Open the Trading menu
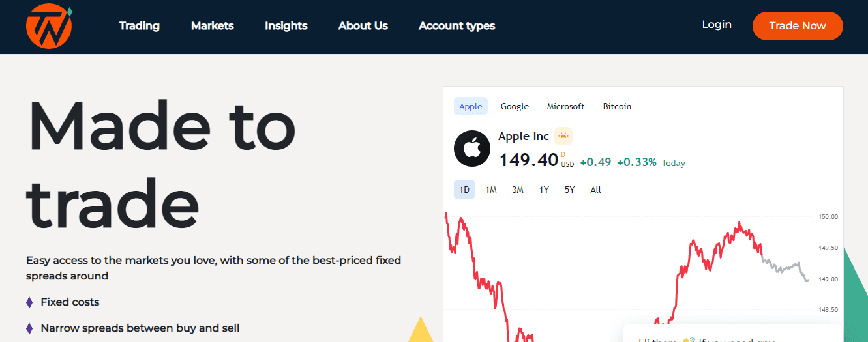 coord(140,26)
